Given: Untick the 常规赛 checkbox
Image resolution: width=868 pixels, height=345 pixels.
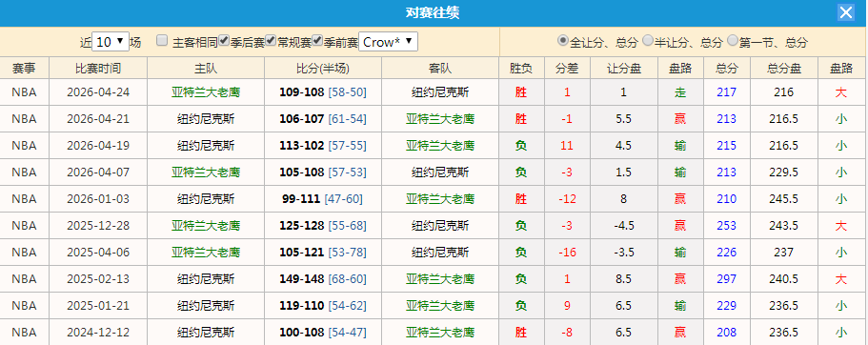Looking at the screenshot, I should (x=271, y=40).
